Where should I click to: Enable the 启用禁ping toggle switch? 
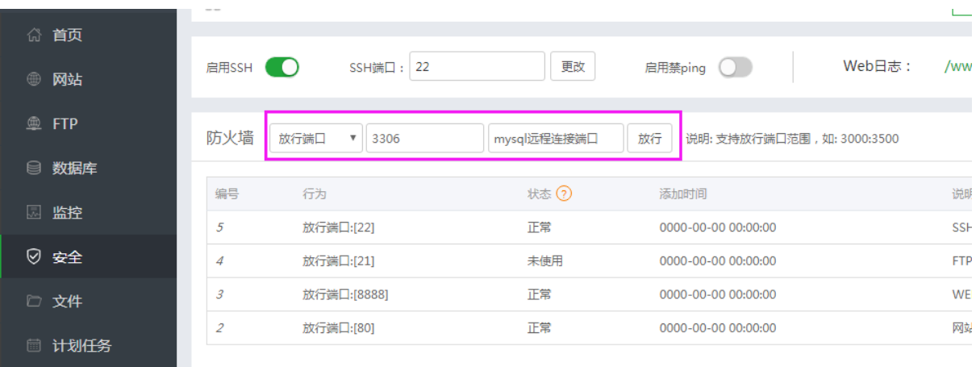[735, 68]
